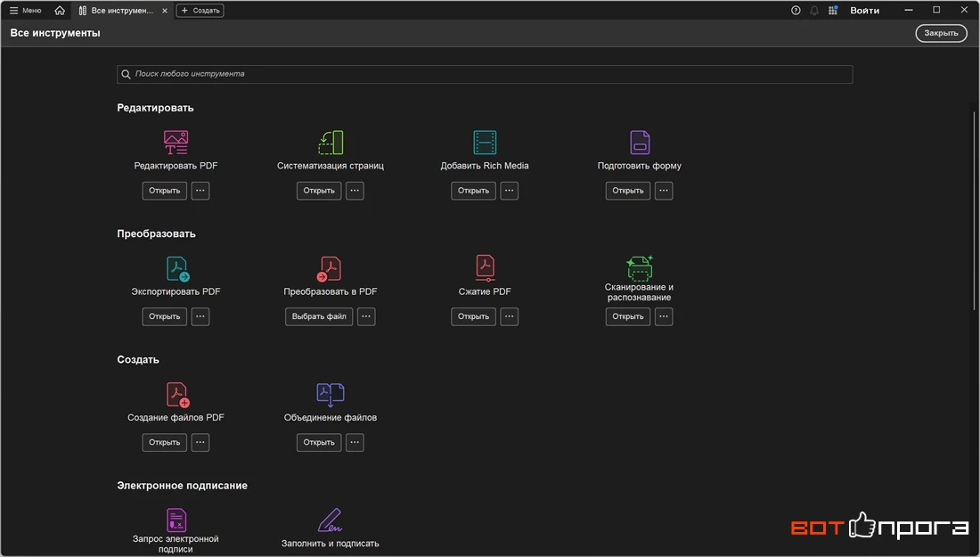Click the Добавить Rich Media icon
The image size is (980, 557).
tap(485, 143)
